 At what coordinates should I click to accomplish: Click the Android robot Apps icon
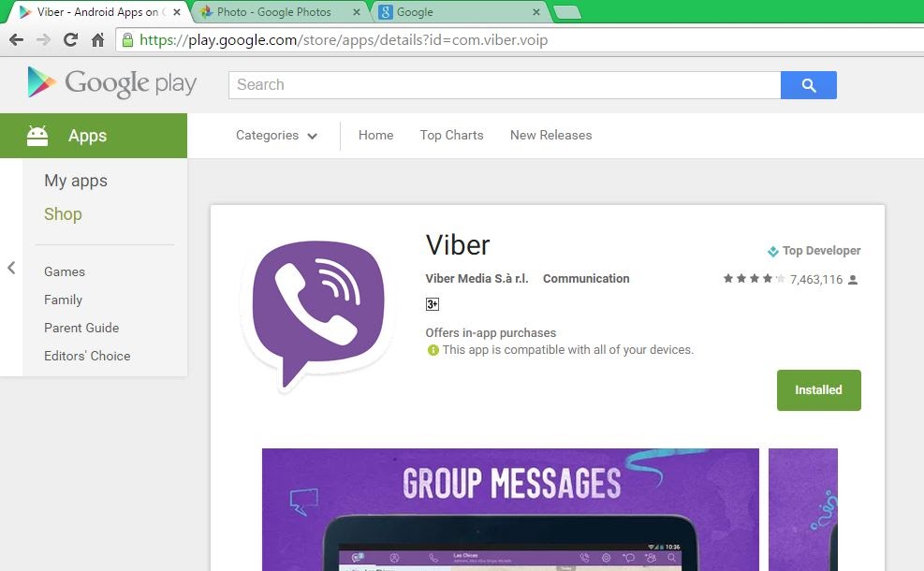[37, 136]
